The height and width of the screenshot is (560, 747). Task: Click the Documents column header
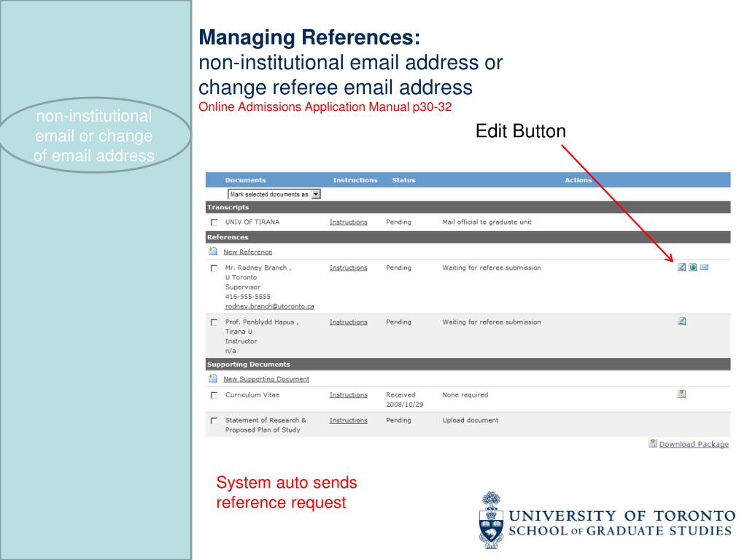(x=245, y=180)
